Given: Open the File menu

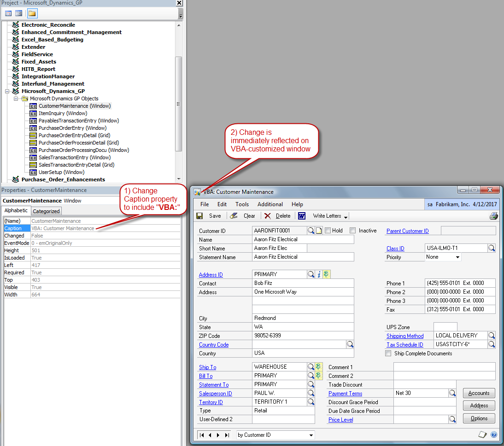Looking at the screenshot, I should point(205,204).
